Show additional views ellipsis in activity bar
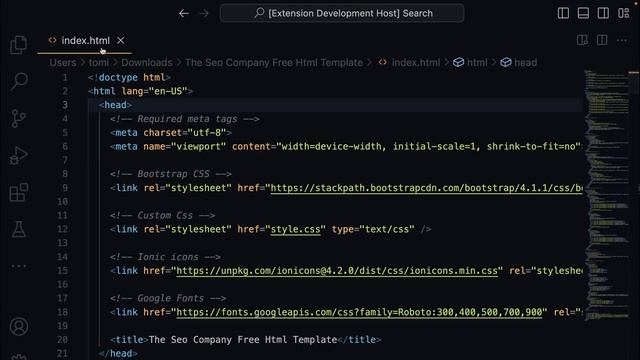The image size is (640, 360). point(19,266)
